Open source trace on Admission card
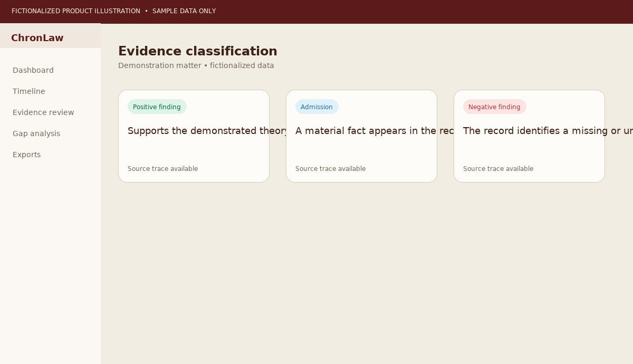The height and width of the screenshot is (364, 633). pyautogui.click(x=331, y=169)
